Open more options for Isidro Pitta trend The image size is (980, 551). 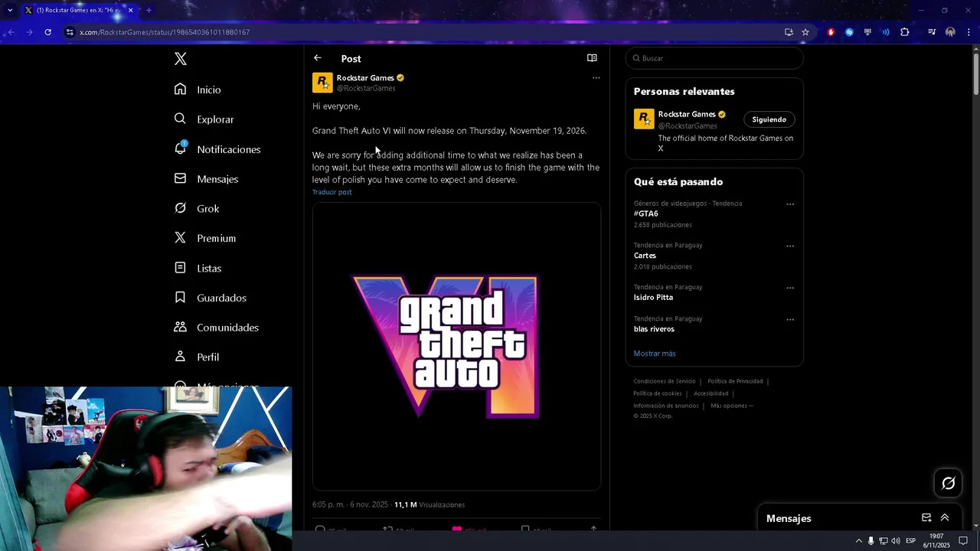pos(790,289)
